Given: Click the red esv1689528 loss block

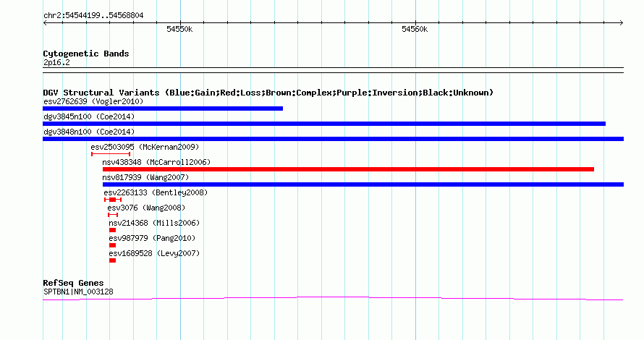Looking at the screenshot, I should (113, 260).
